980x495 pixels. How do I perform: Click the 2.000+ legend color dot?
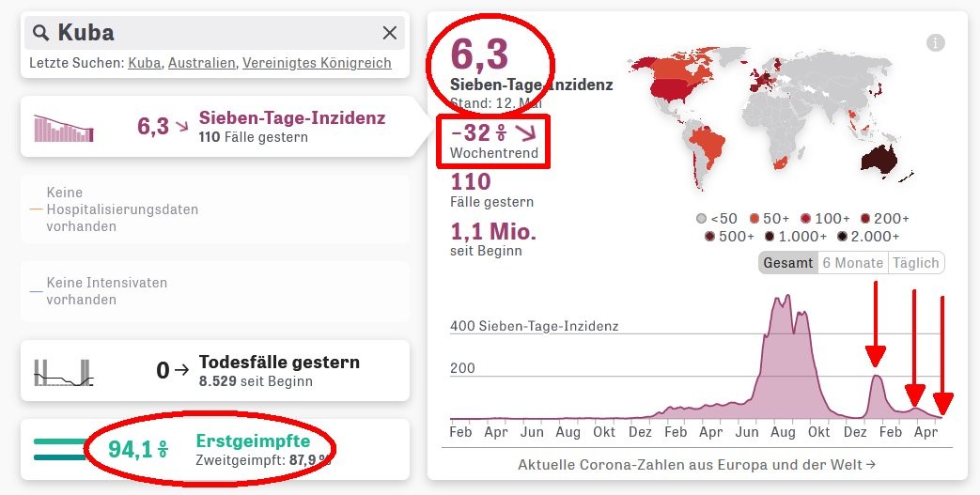pos(843,237)
